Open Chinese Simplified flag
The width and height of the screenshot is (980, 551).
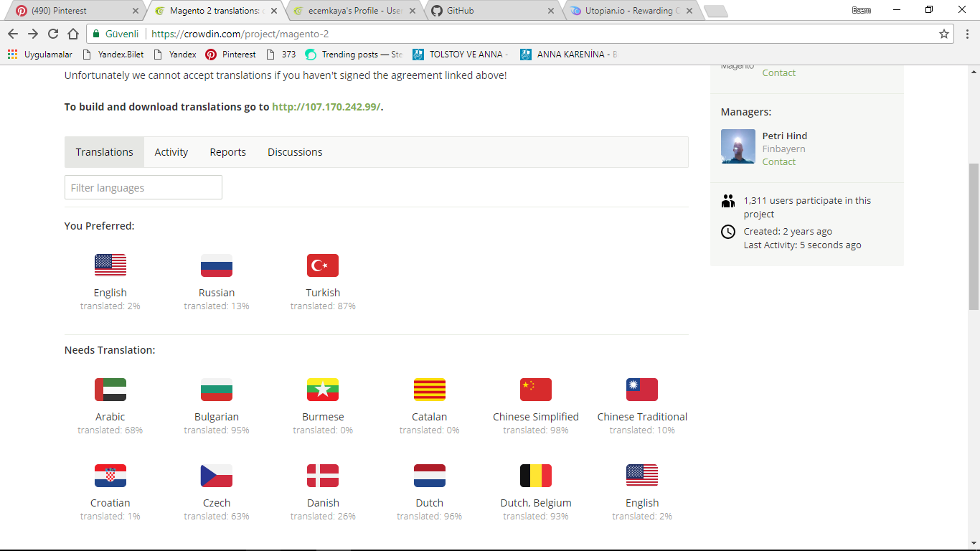pyautogui.click(x=536, y=390)
